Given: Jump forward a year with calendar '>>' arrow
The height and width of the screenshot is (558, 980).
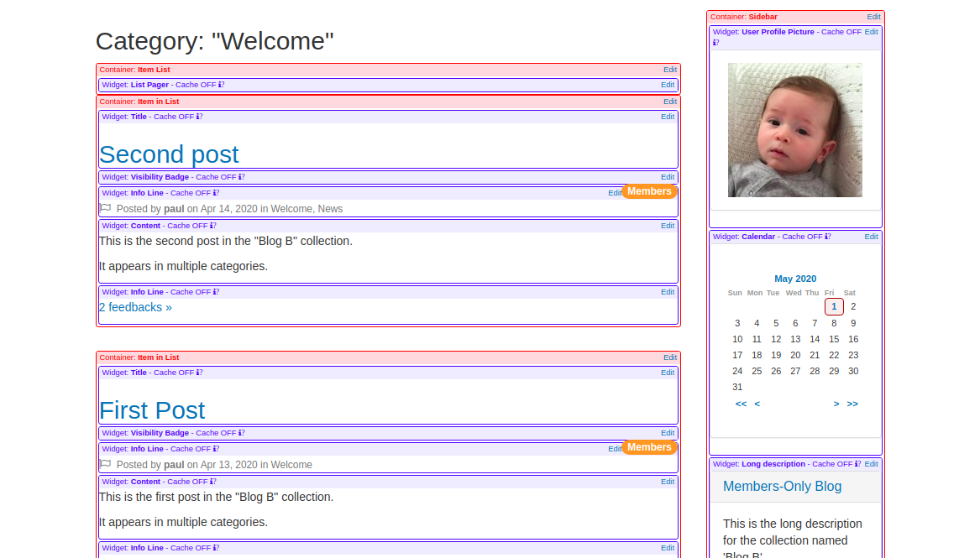Looking at the screenshot, I should (852, 404).
